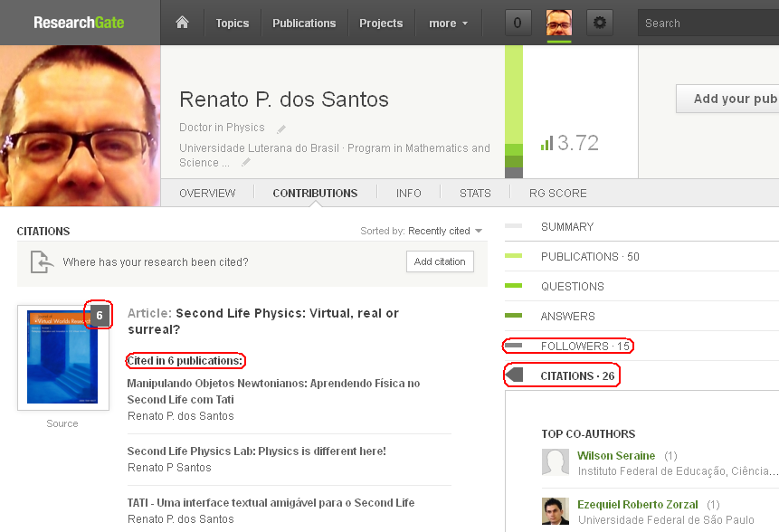Expand the 'Recently cited' sort dropdown
This screenshot has height=532, width=779.
click(x=445, y=231)
